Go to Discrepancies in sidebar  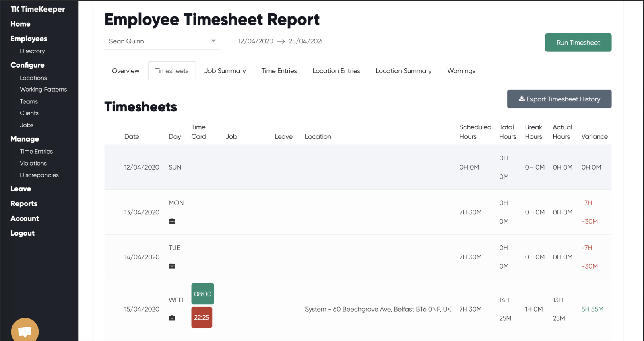[39, 175]
